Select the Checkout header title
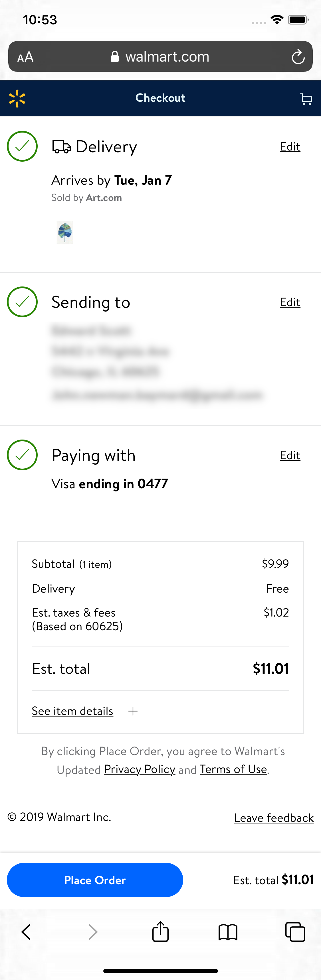Screen dimensions: 321x980 pyautogui.click(x=160, y=98)
